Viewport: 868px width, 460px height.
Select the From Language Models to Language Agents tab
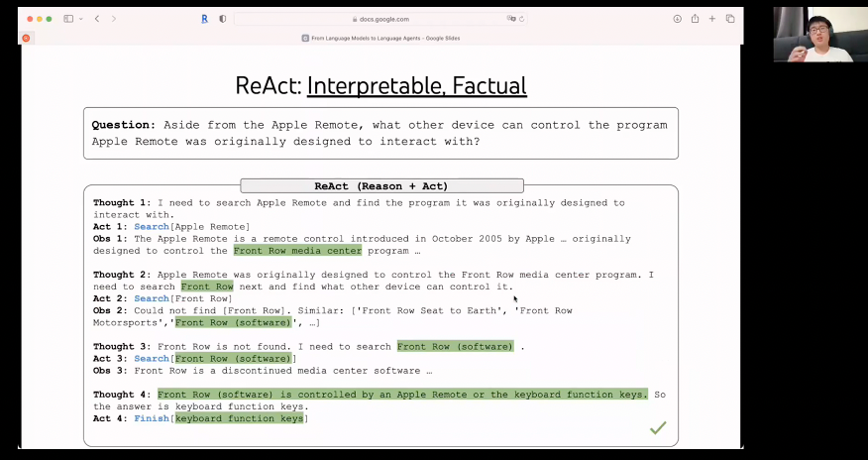click(380, 39)
